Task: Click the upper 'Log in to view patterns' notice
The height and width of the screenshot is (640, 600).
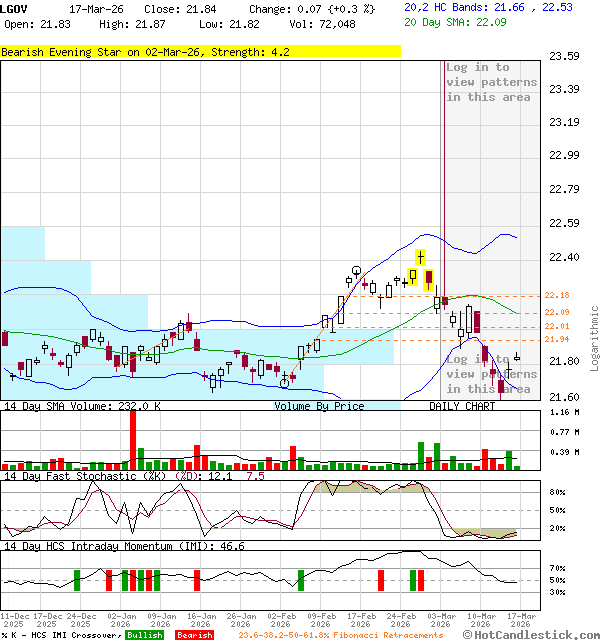Action: click(491, 82)
